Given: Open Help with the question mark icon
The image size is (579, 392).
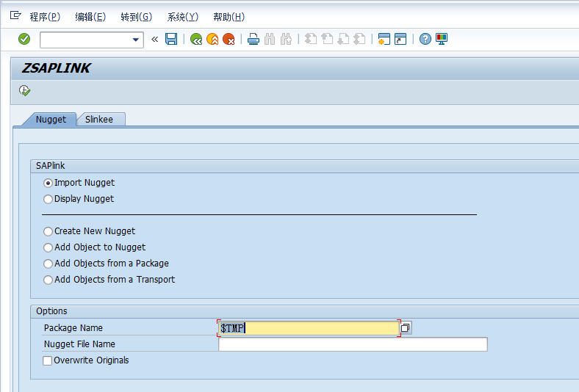Looking at the screenshot, I should tap(425, 39).
